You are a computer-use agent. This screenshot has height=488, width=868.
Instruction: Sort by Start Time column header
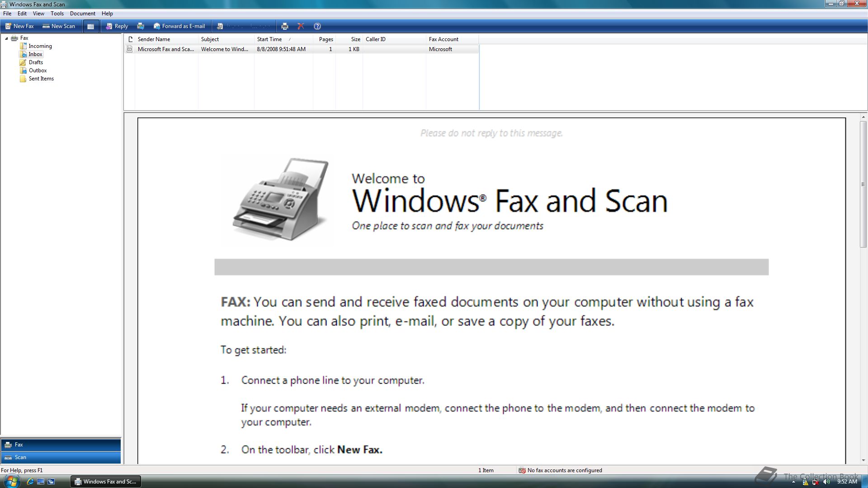tap(283, 39)
